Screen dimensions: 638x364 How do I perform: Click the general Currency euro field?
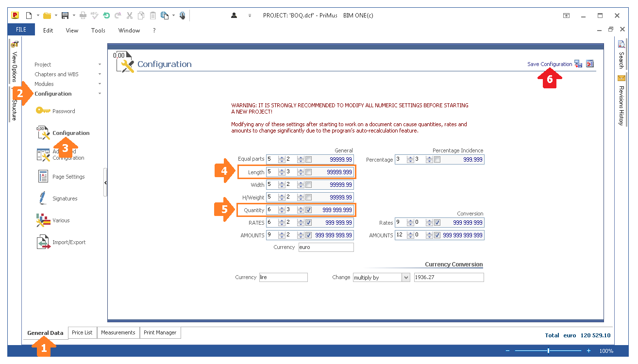coord(326,247)
